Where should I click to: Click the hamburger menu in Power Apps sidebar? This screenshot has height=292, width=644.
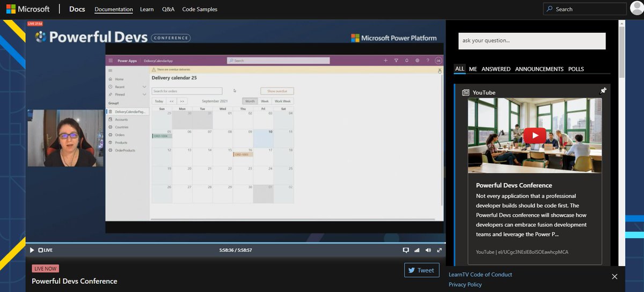tap(111, 70)
